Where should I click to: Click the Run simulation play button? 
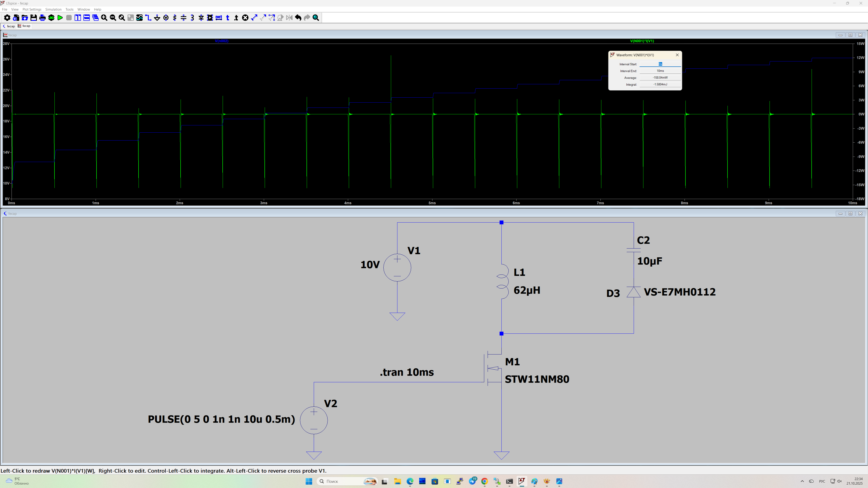click(x=60, y=18)
